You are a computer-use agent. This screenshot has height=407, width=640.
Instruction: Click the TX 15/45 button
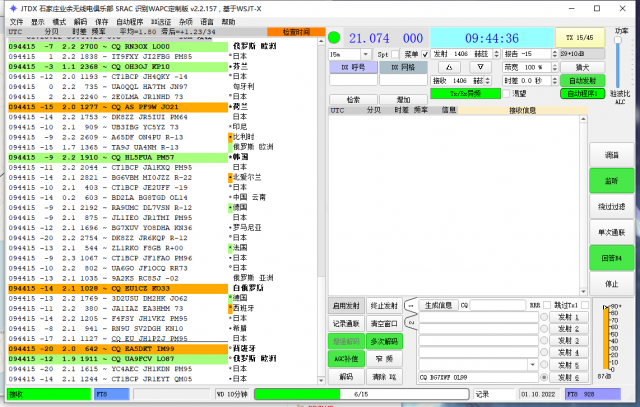[579, 38]
